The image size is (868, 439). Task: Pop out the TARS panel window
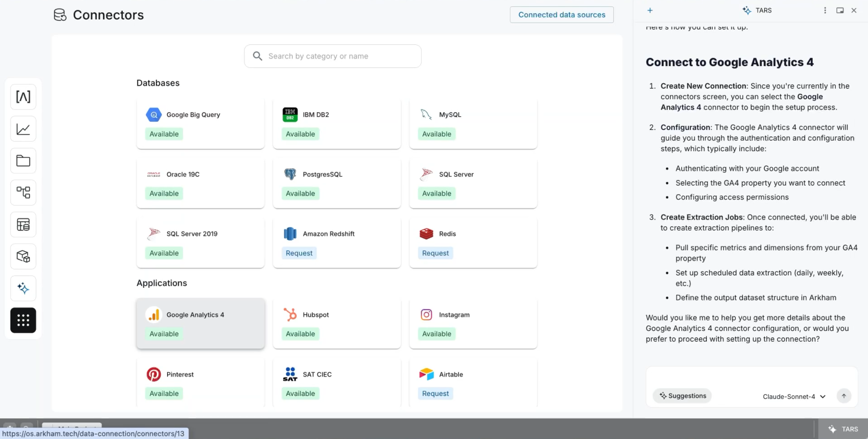click(840, 10)
